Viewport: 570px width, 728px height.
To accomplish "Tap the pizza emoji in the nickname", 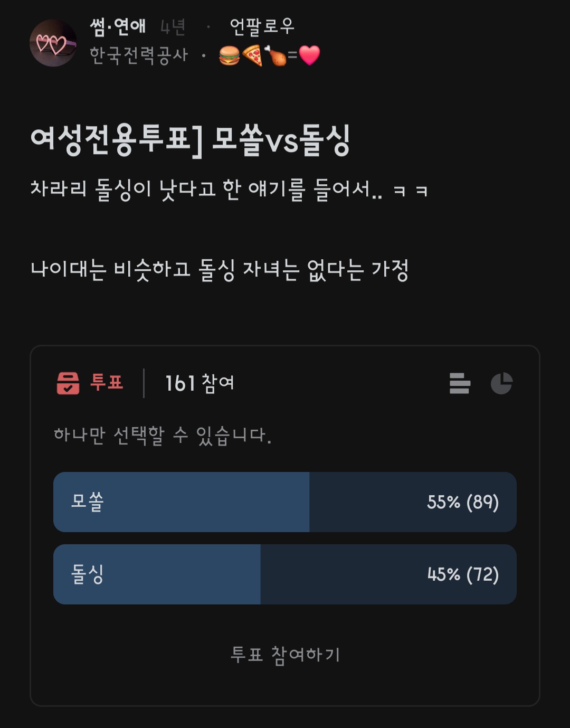I will pos(252,55).
